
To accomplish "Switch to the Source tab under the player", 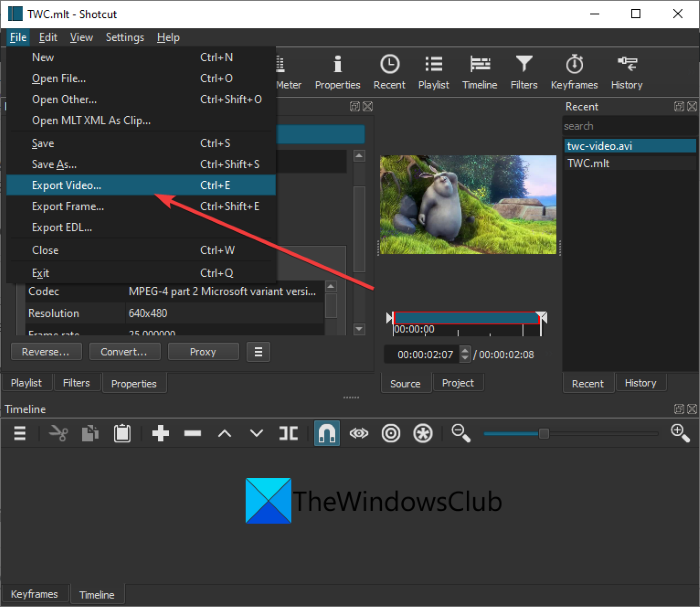I will [x=405, y=383].
